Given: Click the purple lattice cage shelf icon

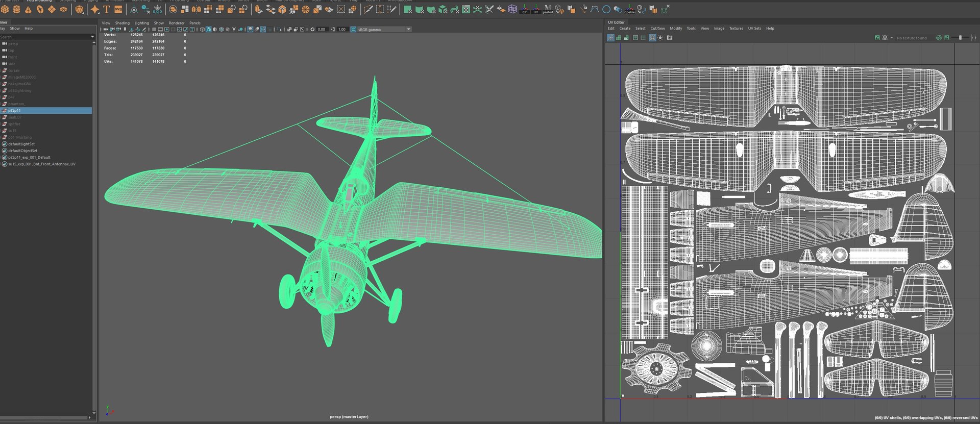Looking at the screenshot, I should 512,9.
